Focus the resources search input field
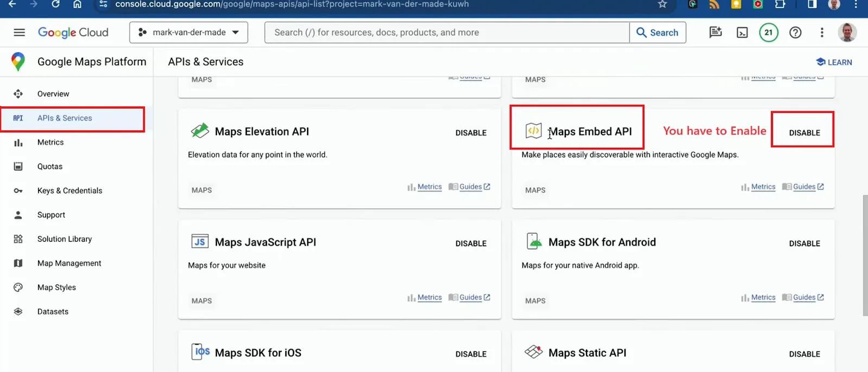The height and width of the screenshot is (372, 868). tap(447, 33)
